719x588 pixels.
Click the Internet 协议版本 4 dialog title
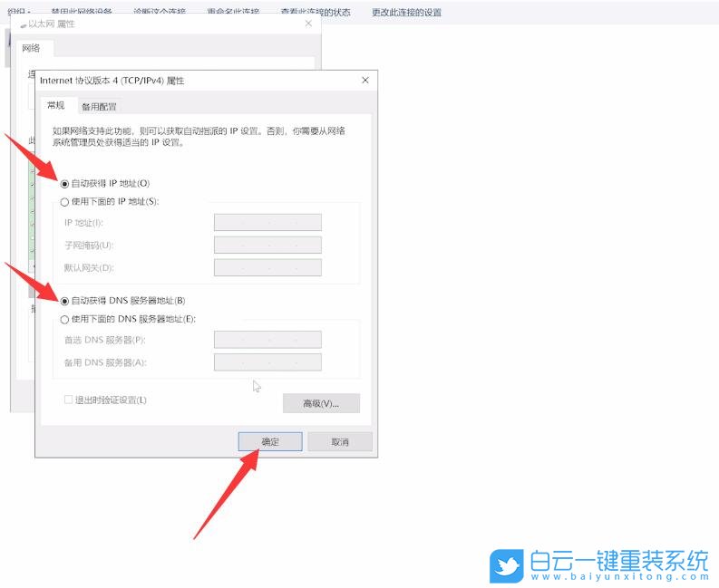112,81
